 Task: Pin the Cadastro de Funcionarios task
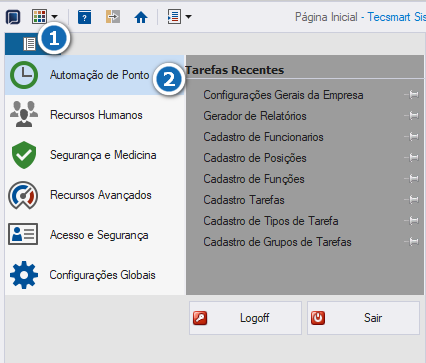[412, 137]
